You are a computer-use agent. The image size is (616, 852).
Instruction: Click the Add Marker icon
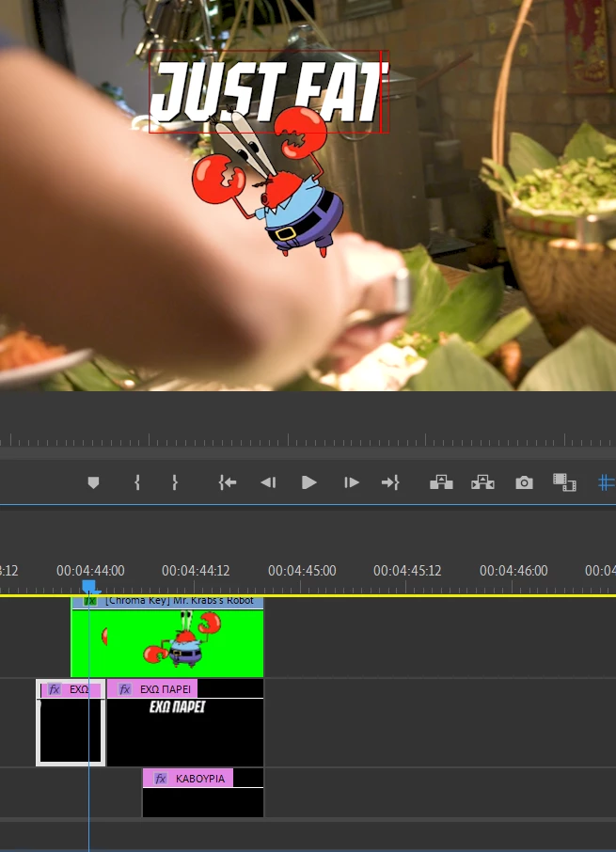[x=93, y=482]
